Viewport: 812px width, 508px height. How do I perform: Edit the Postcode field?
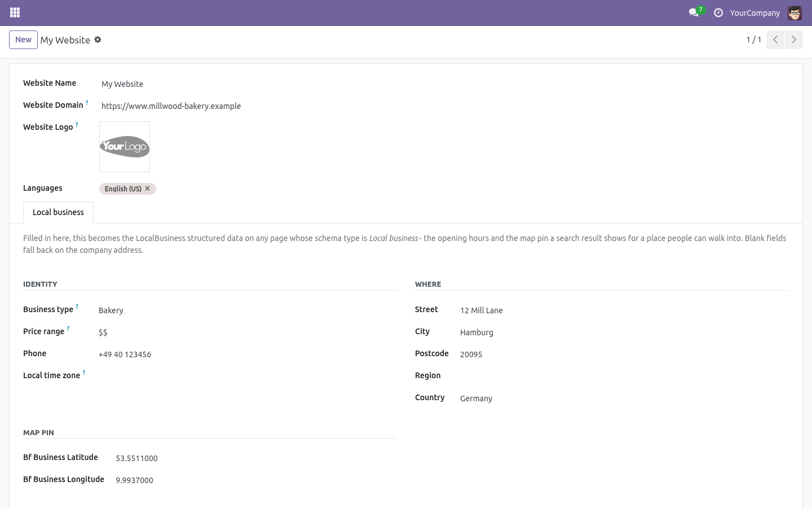[623, 354]
